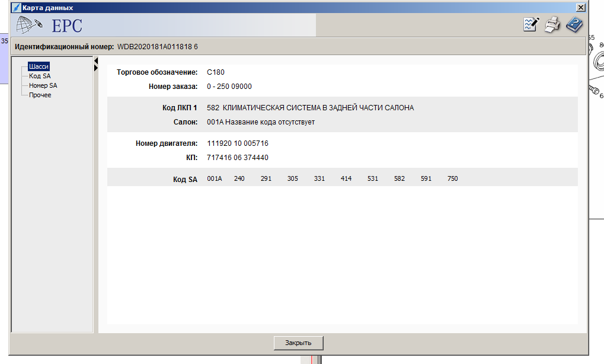
Task: Click SA code 291
Action: pyautogui.click(x=266, y=178)
